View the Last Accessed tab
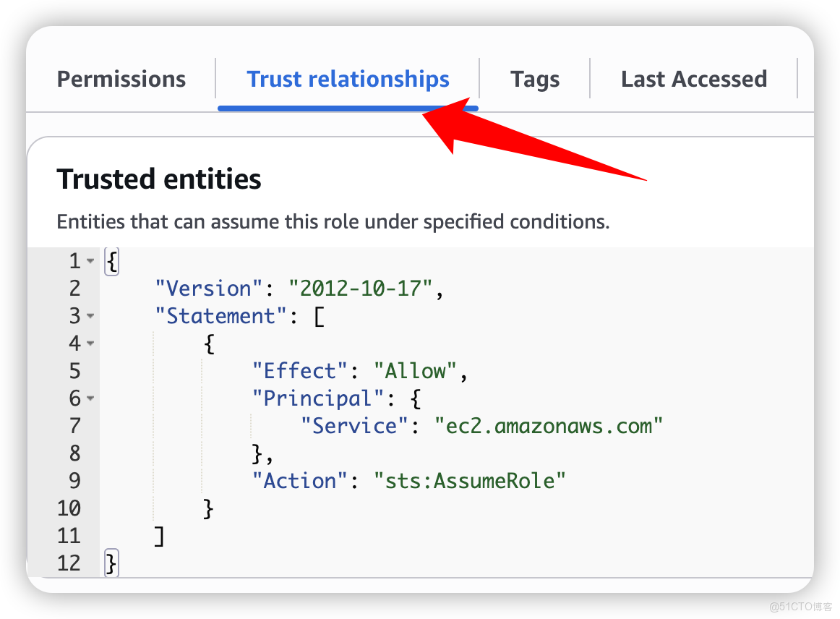 pyautogui.click(x=693, y=78)
